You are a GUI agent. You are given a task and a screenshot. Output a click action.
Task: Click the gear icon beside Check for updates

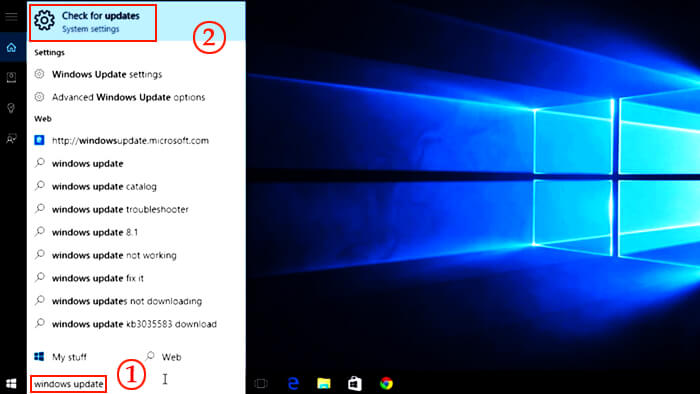point(45,21)
